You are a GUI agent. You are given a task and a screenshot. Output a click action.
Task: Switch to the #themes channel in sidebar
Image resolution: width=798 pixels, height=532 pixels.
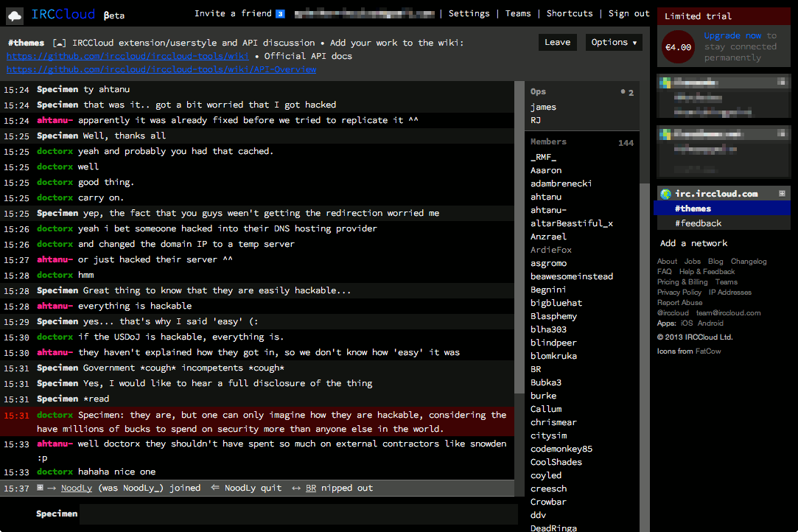coord(722,209)
